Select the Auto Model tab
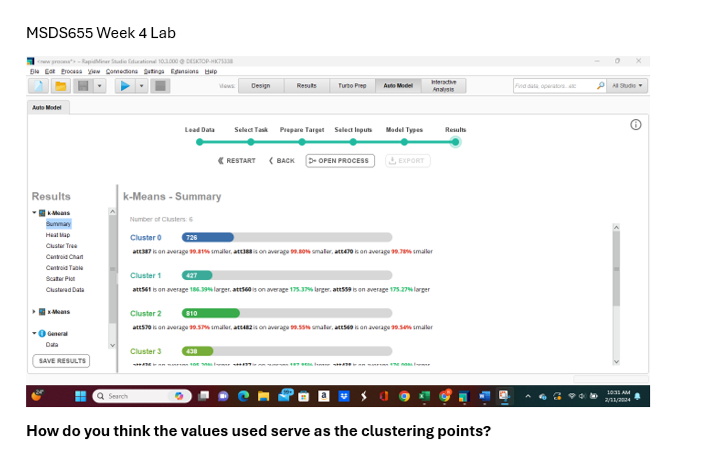 [47, 108]
